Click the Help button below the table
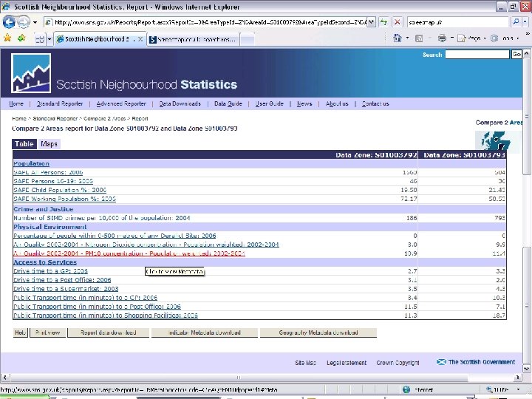Image resolution: width=532 pixels, height=399 pixels. pos(21,332)
